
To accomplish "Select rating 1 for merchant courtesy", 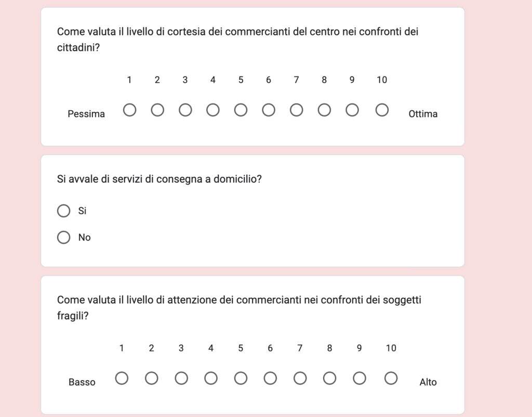I will click(x=129, y=110).
